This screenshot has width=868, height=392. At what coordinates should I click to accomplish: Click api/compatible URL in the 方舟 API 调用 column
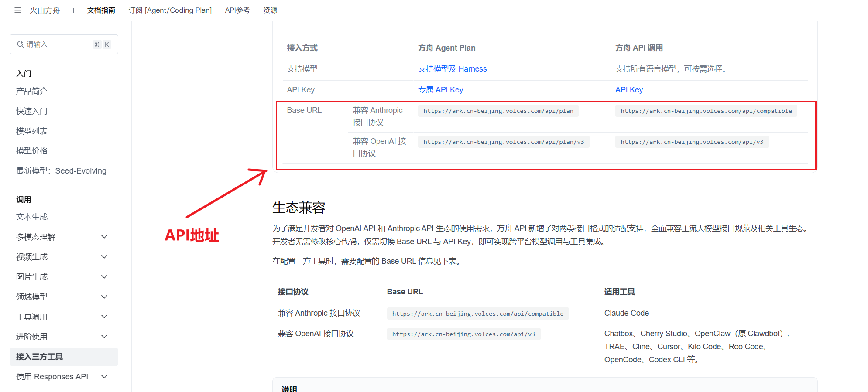click(x=706, y=111)
